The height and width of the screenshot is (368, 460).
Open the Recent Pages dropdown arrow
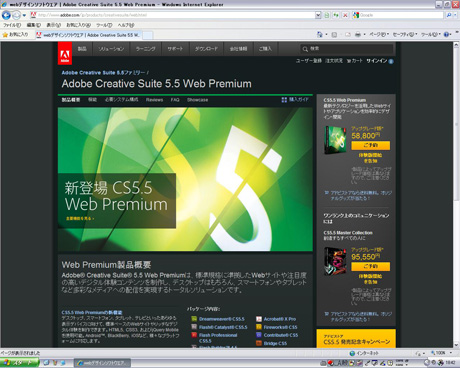pyautogui.click(x=24, y=15)
